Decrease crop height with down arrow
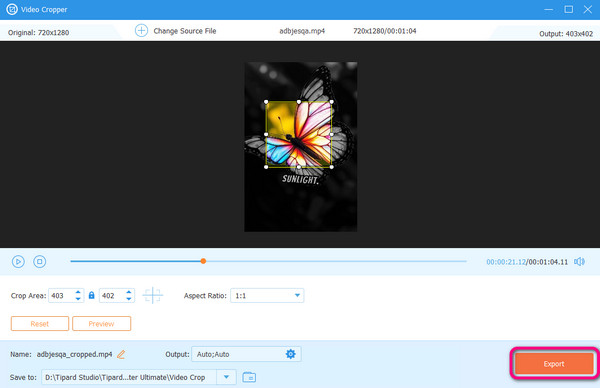 click(x=129, y=299)
